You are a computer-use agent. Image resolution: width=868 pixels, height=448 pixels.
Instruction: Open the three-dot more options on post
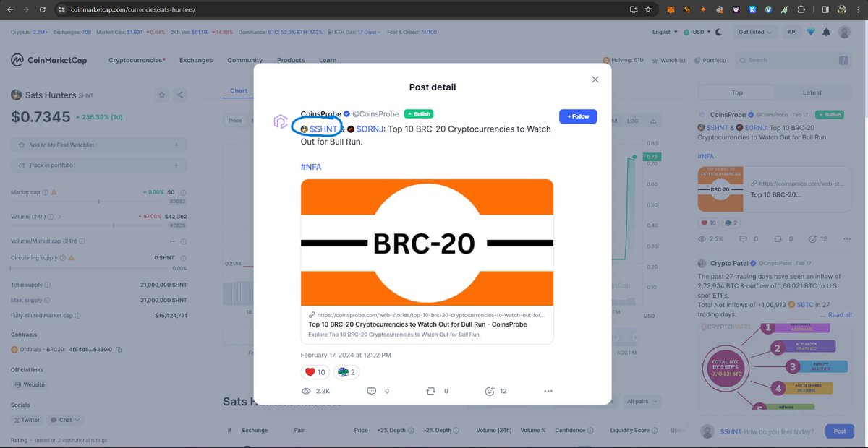pos(548,391)
